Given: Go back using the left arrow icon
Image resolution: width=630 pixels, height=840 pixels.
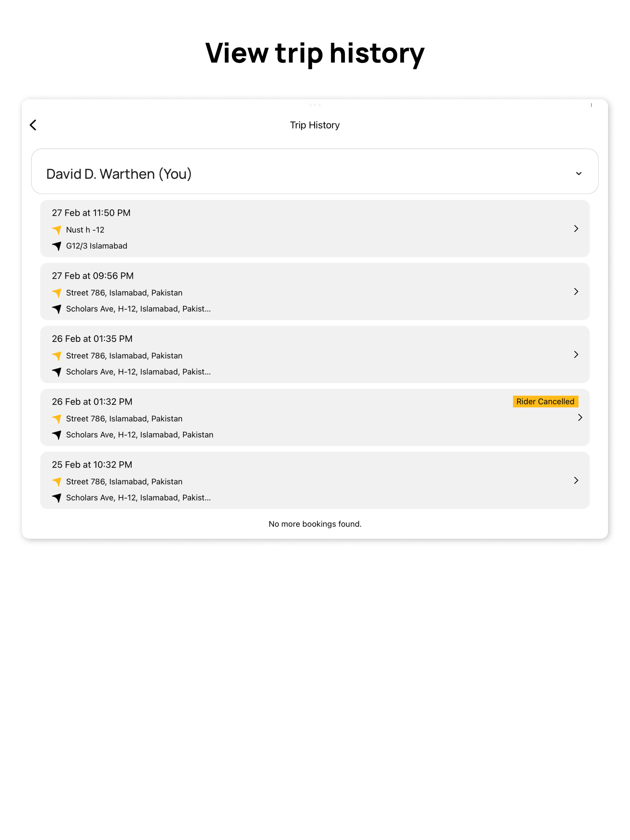Looking at the screenshot, I should click(x=33, y=125).
